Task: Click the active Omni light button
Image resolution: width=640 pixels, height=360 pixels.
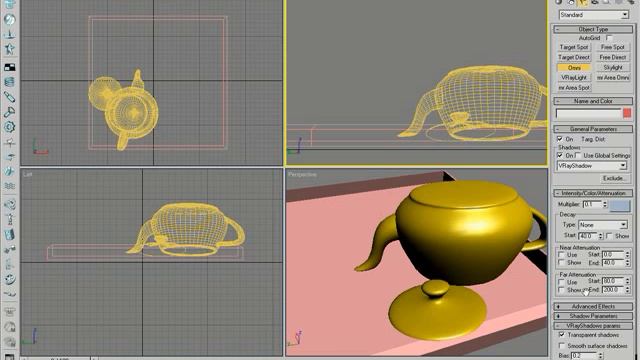Action: point(574,68)
